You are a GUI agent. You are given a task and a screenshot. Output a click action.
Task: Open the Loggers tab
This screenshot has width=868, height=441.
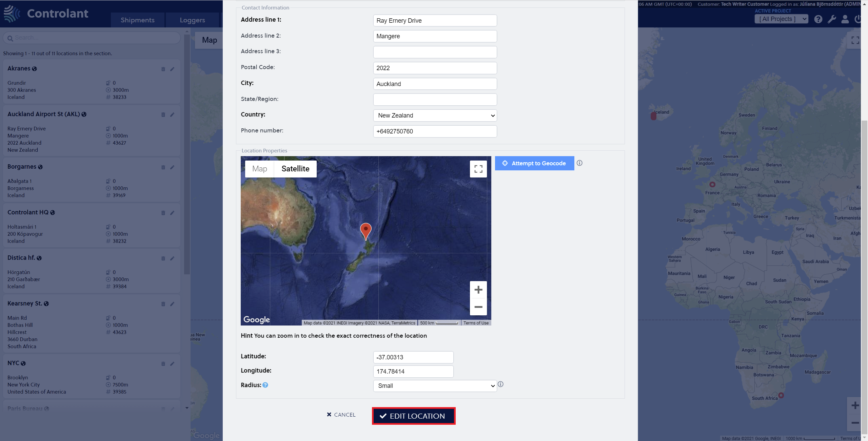[192, 20]
